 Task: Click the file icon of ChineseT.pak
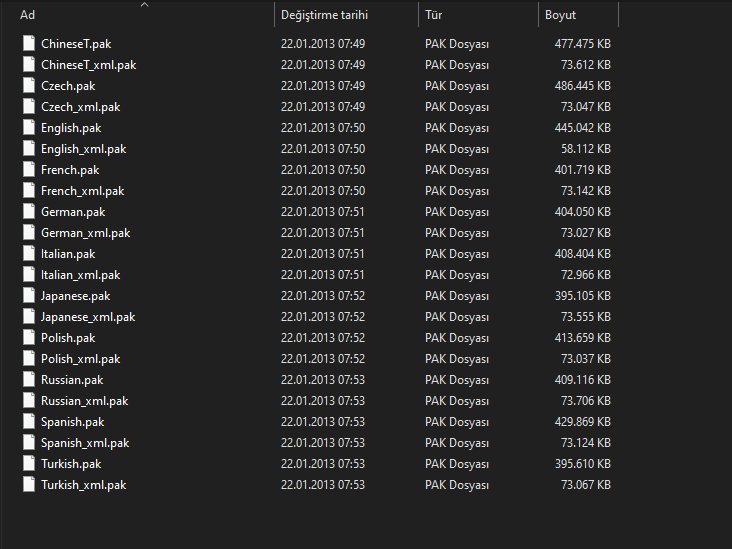(29, 43)
